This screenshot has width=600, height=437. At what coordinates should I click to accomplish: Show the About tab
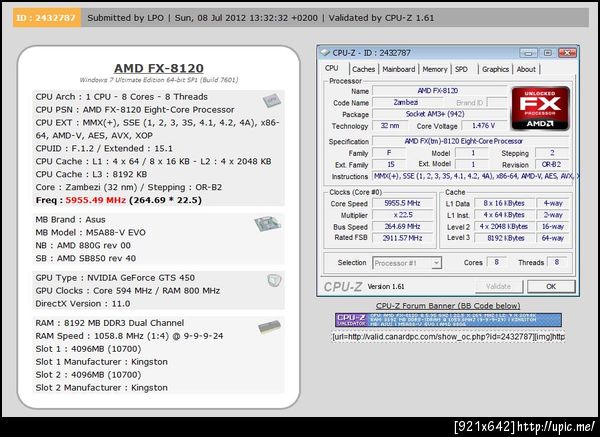coord(526,69)
